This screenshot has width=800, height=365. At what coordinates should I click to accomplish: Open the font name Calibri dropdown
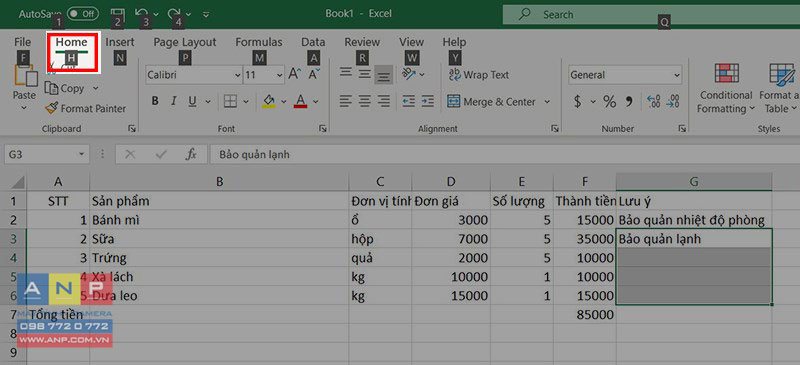237,75
